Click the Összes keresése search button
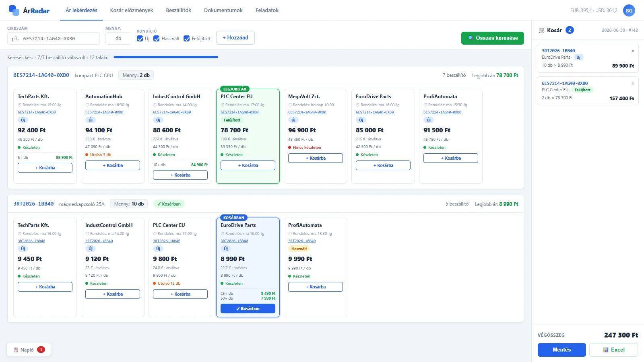Viewport: 644px width, 362px height. point(493,38)
